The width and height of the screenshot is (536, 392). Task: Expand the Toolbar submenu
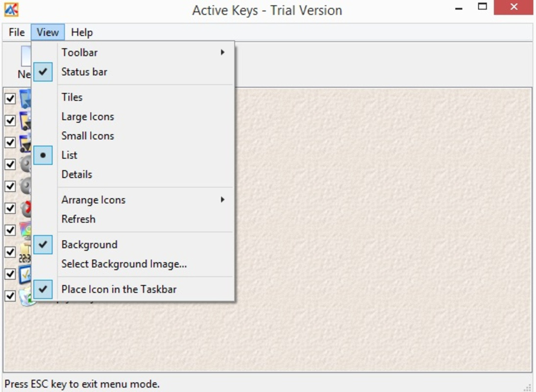(x=133, y=52)
